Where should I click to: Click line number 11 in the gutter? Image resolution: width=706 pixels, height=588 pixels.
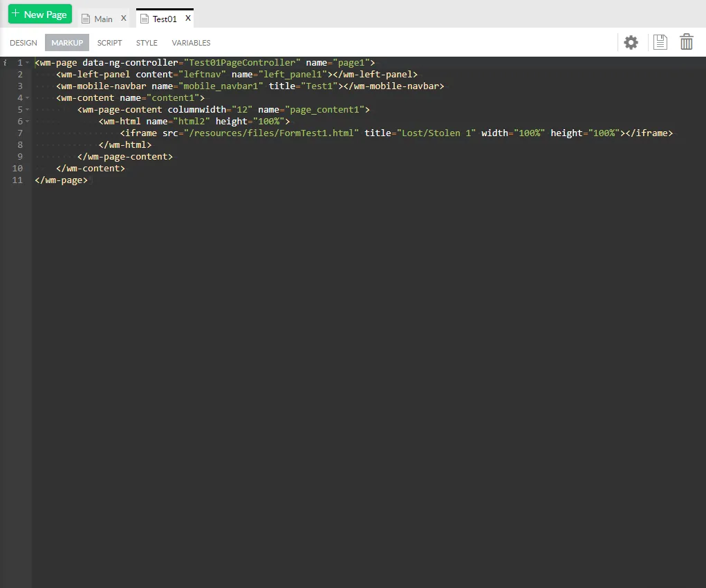point(17,180)
